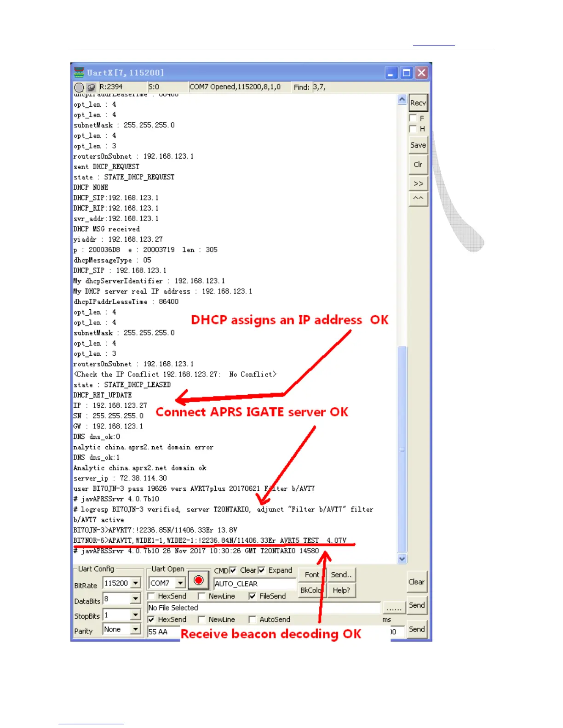563x728 pixels.
Task: Click the log line 'server_ip : 72.38.114.30'
Action: (x=120, y=478)
